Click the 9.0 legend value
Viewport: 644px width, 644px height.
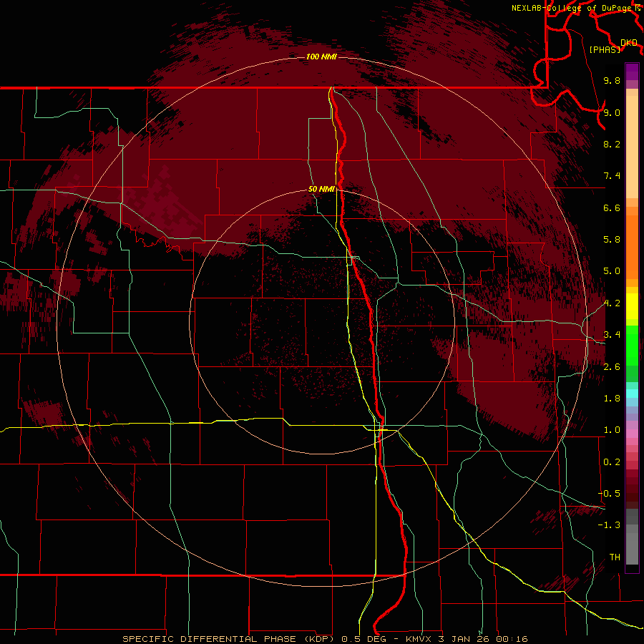[612, 112]
